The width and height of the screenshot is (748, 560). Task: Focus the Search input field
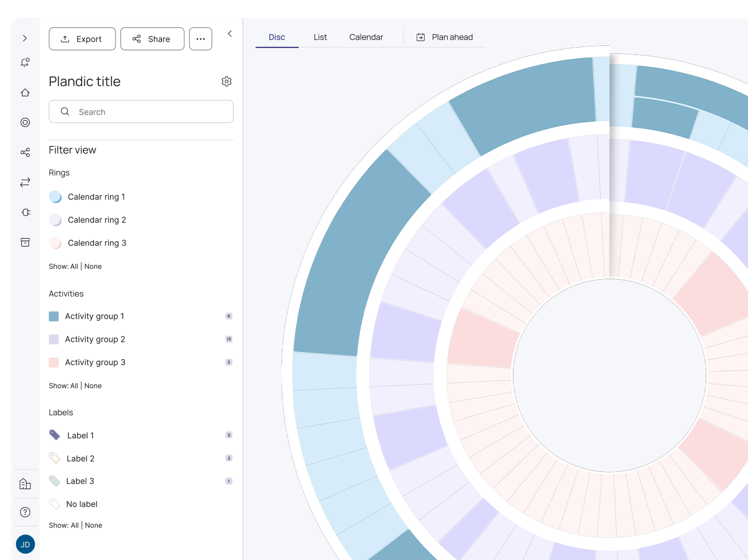[x=141, y=112]
